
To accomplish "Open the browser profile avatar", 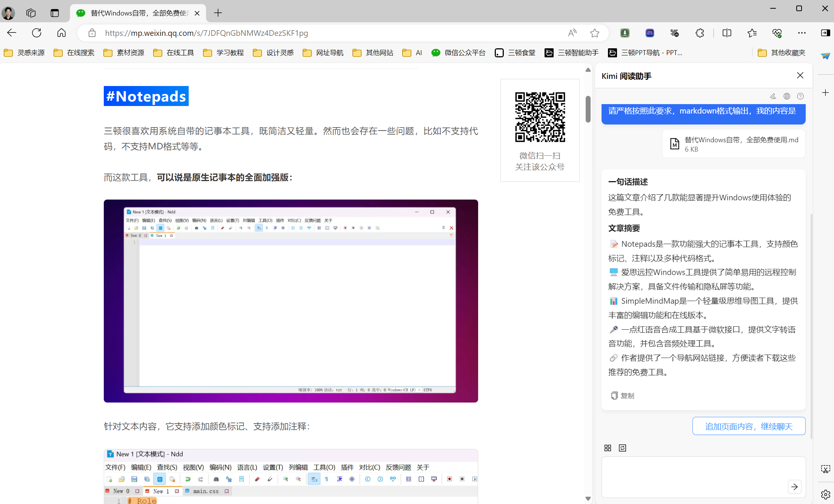I will (x=8, y=13).
